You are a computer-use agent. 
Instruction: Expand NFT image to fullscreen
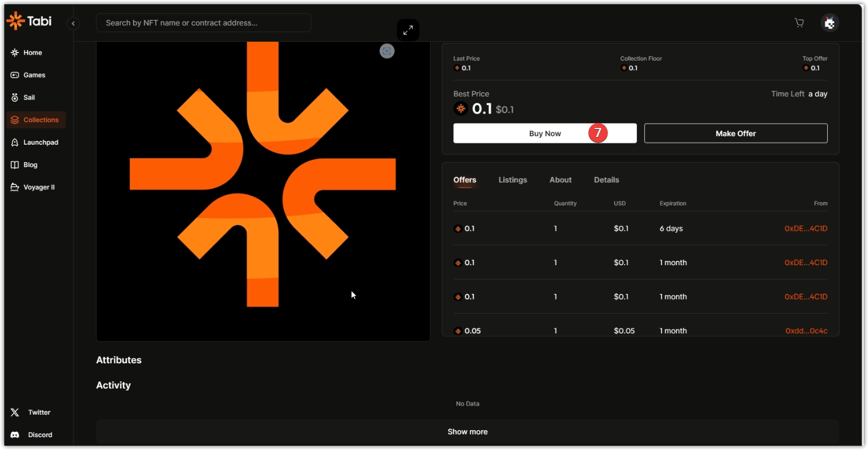coord(408,30)
